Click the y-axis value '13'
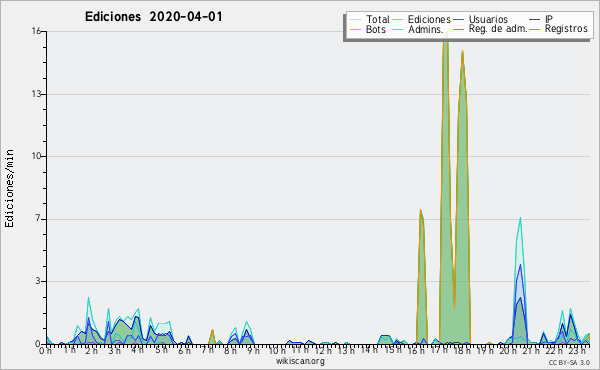The image size is (600, 370). click(x=36, y=94)
